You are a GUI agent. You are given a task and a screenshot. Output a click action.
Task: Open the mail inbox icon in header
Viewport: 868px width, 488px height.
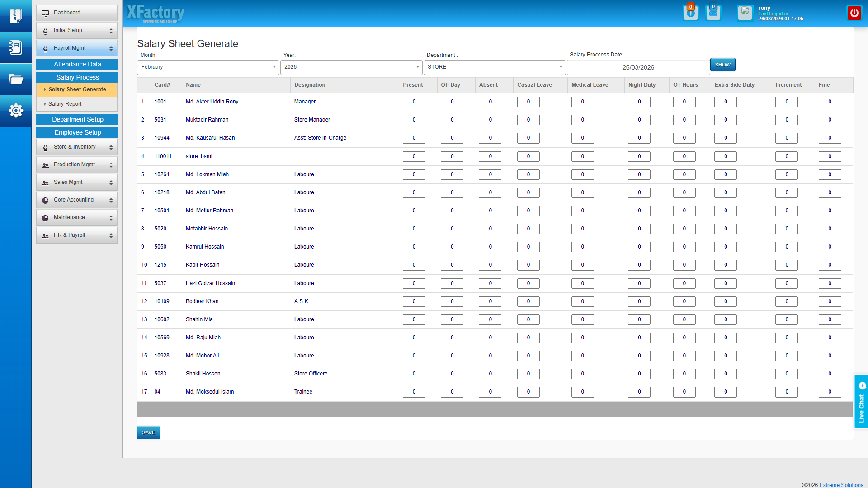(713, 13)
